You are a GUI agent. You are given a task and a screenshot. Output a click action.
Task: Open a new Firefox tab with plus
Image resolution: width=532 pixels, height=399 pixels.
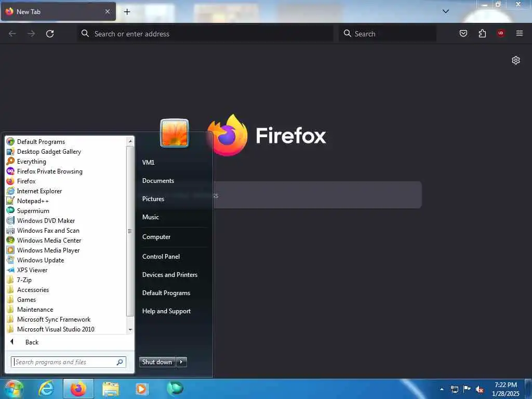click(x=127, y=12)
